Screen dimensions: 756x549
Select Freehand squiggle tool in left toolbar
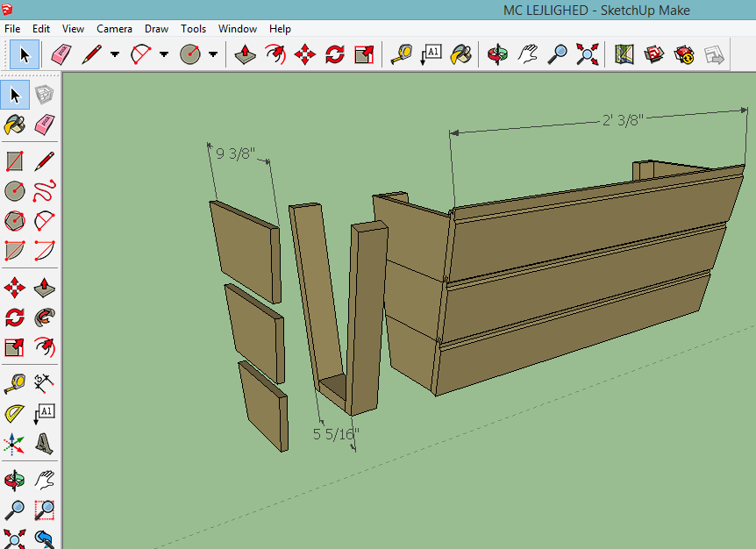coord(44,191)
